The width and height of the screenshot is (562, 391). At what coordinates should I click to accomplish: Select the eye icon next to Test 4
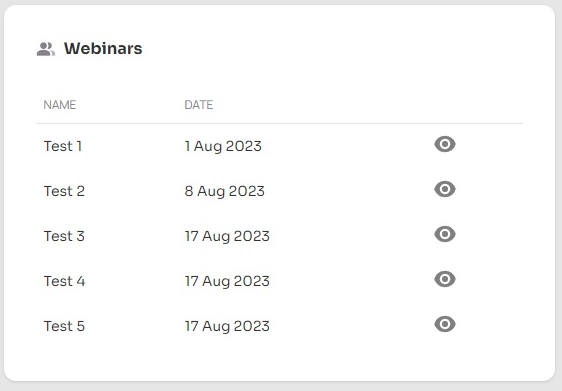tap(445, 279)
